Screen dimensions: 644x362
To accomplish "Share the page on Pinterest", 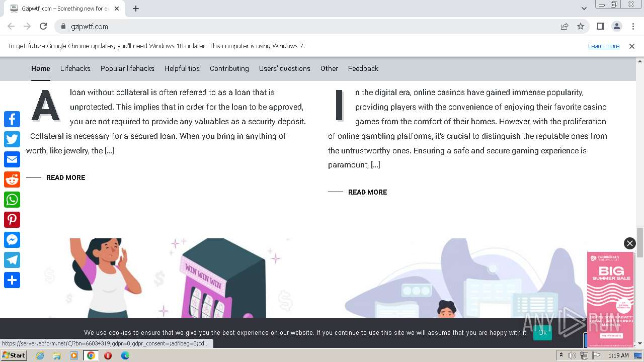I will (x=12, y=220).
